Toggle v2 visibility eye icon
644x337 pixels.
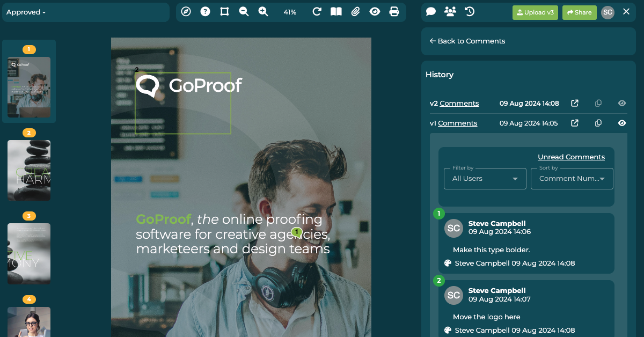(622, 103)
